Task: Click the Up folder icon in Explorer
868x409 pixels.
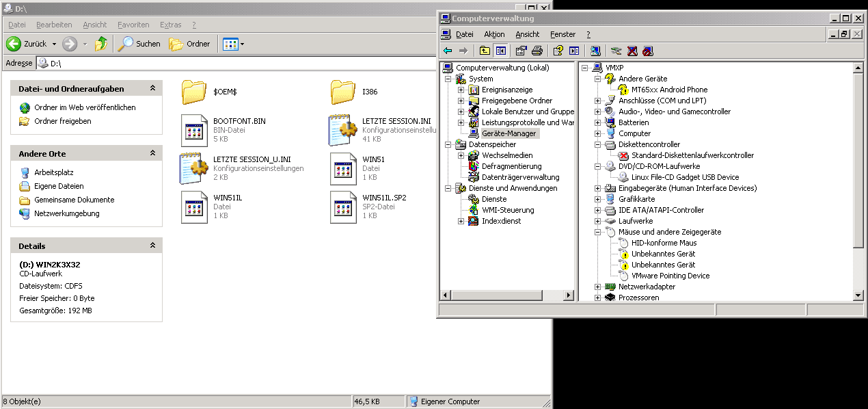Action: 101,44
